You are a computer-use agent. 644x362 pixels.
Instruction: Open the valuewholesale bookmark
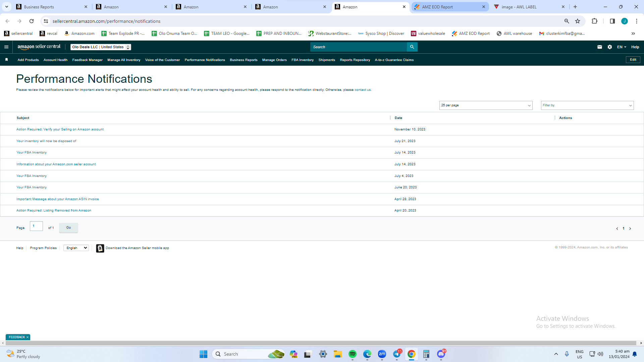pyautogui.click(x=428, y=34)
